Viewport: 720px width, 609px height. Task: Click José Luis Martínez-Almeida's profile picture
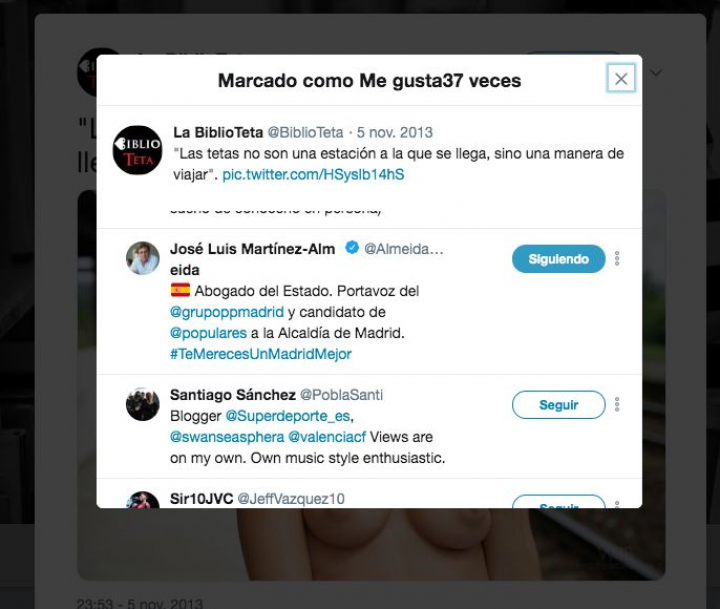click(143, 258)
